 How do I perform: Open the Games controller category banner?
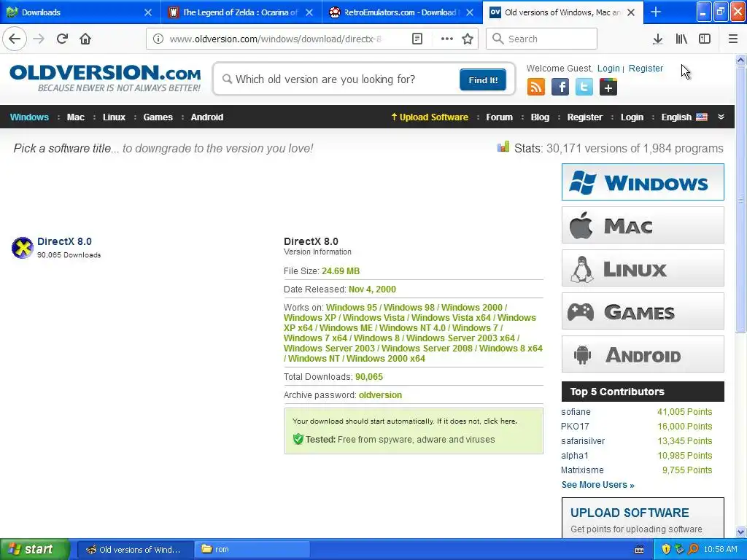click(643, 311)
